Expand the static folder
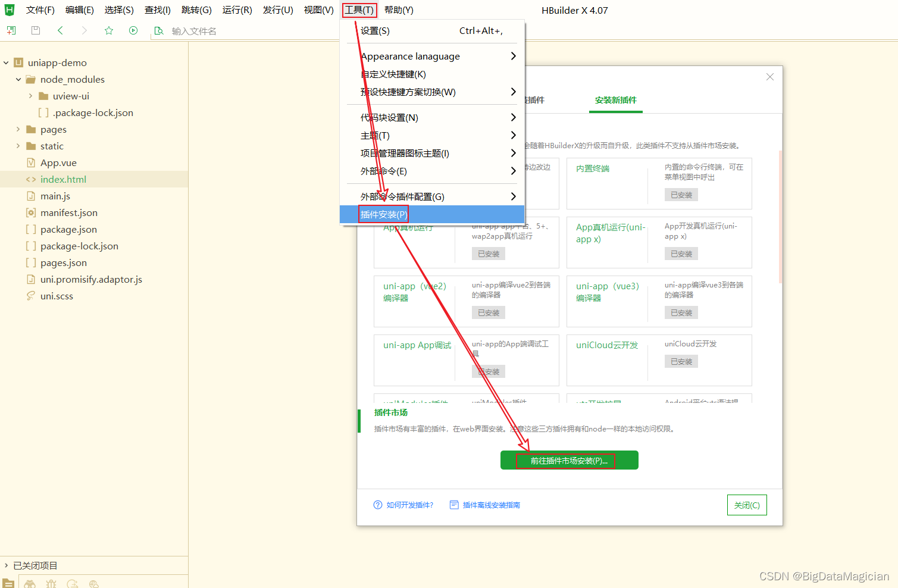 (18, 146)
